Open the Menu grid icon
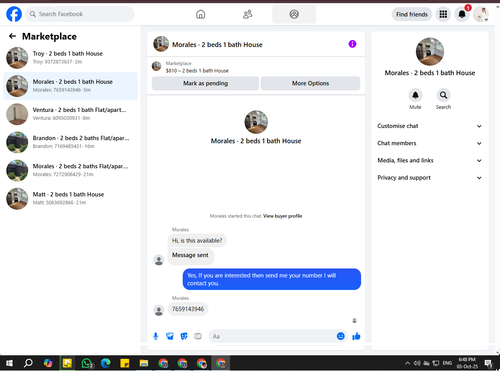Screen dimensions: 500x371 [443, 14]
